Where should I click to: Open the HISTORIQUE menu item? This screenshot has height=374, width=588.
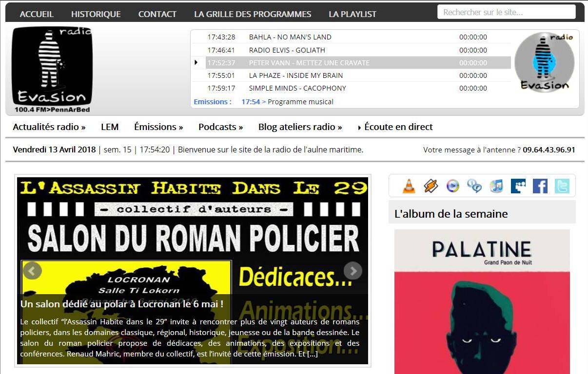click(96, 14)
